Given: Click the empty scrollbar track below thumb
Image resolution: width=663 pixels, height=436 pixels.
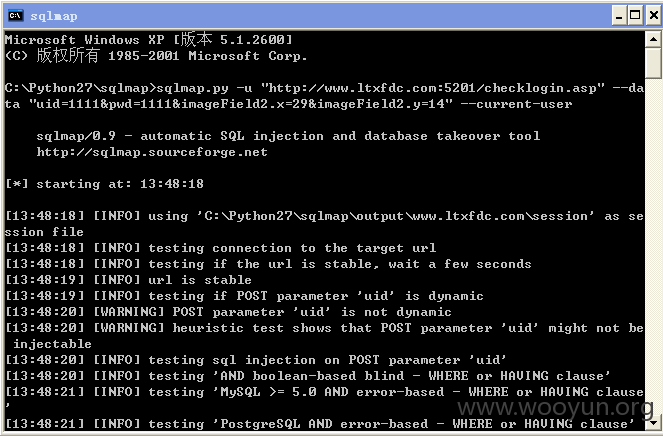Looking at the screenshot, I should coord(653,245).
